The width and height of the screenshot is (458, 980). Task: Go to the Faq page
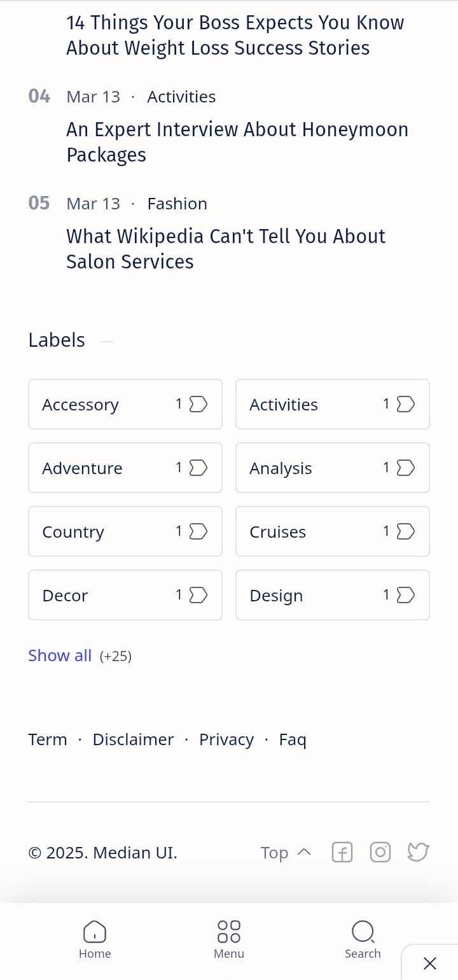(293, 739)
